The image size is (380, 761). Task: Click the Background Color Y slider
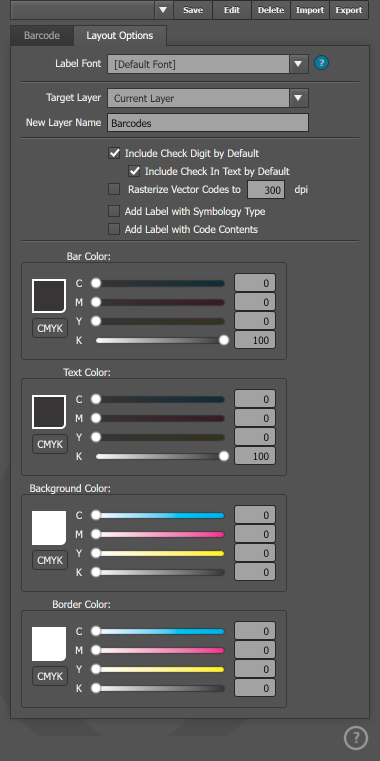[160, 553]
